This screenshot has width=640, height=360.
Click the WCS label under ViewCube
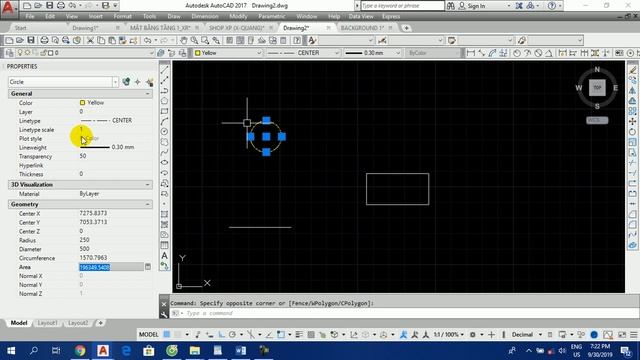click(x=597, y=120)
